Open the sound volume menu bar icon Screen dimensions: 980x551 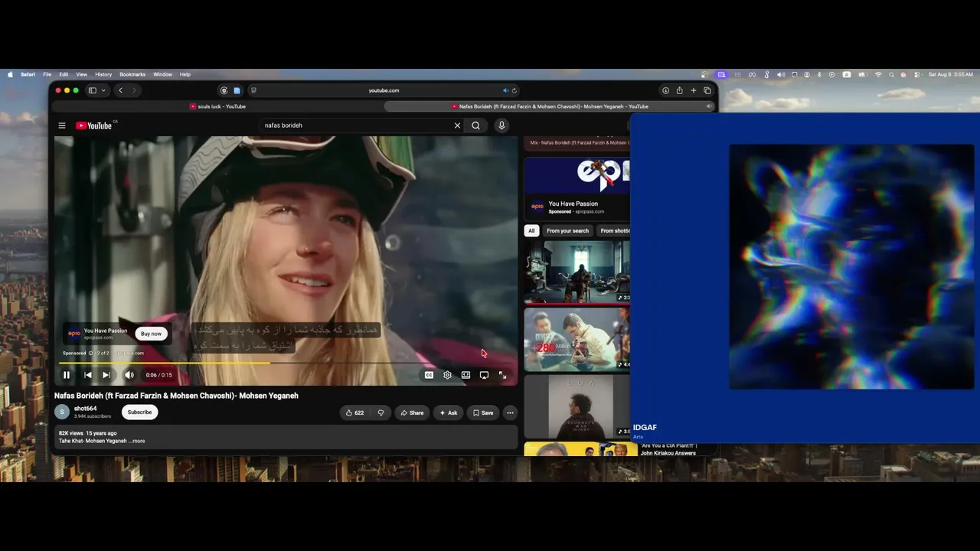(x=781, y=74)
